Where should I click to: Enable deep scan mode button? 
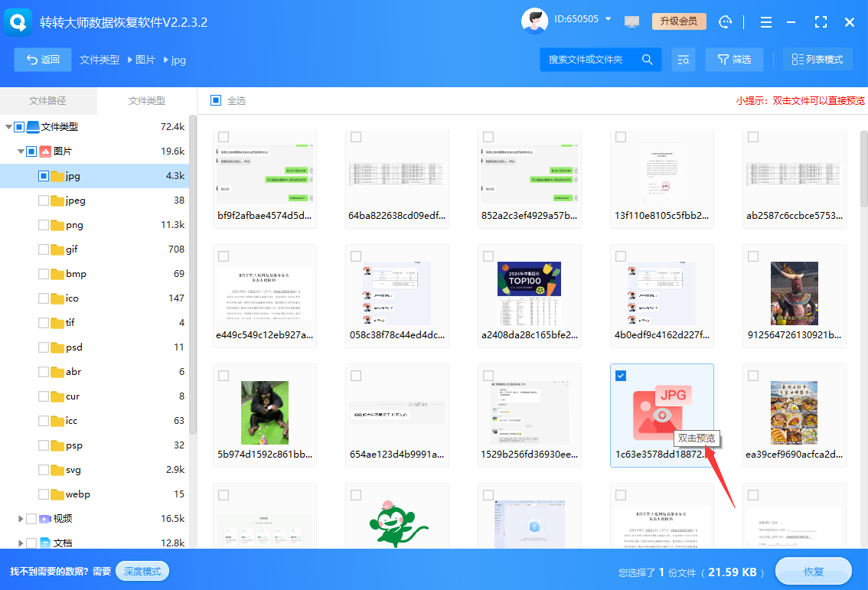[142, 571]
